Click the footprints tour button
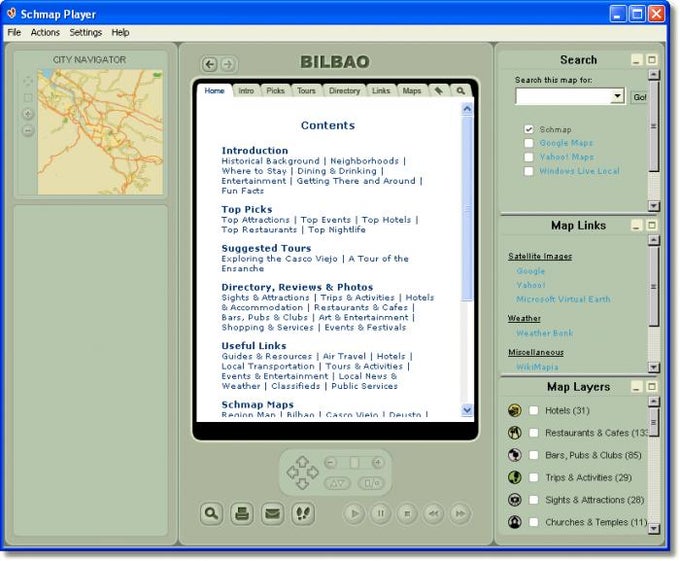This screenshot has height=561, width=680. tap(303, 514)
